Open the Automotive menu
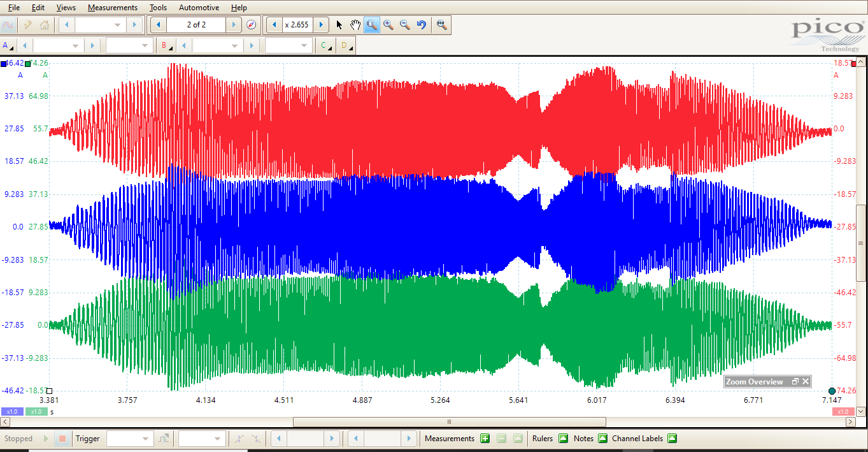 199,8
